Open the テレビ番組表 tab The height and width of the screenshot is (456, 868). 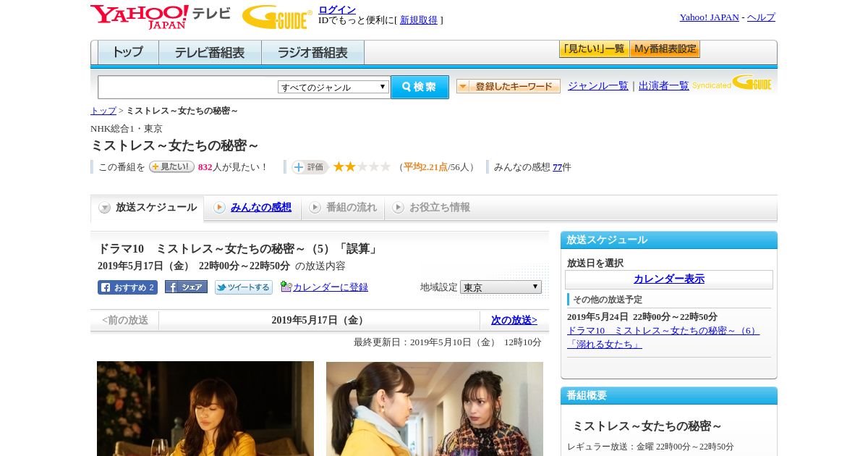[x=210, y=53]
